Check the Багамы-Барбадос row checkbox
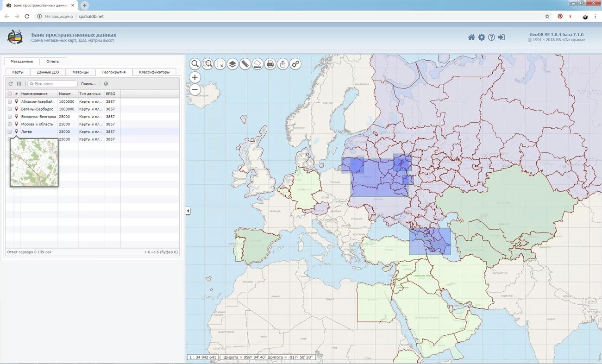Viewport: 602px width, 364px height. [x=10, y=109]
